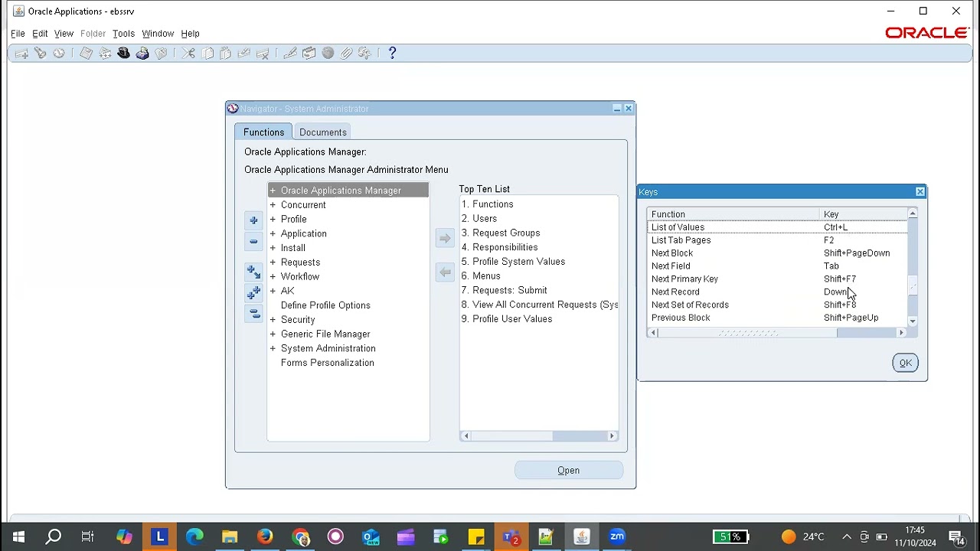Switch to the Documents tab
Image resolution: width=980 pixels, height=551 pixels.
coord(322,132)
